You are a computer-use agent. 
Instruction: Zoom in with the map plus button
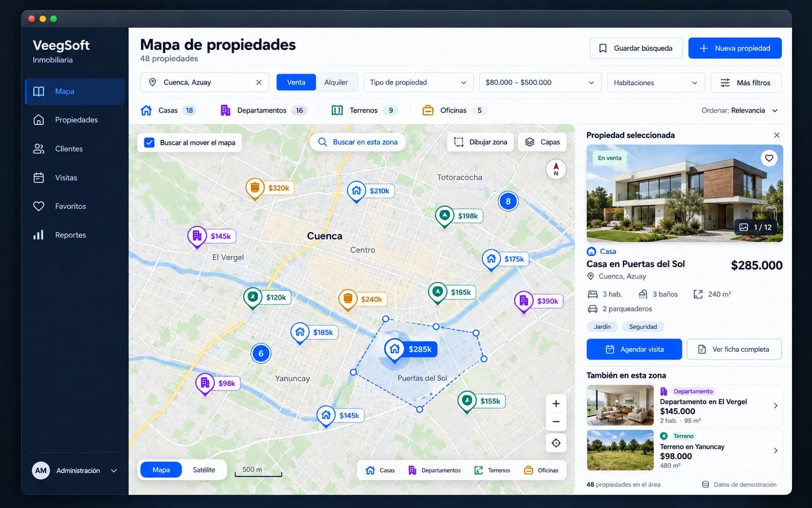click(x=556, y=404)
